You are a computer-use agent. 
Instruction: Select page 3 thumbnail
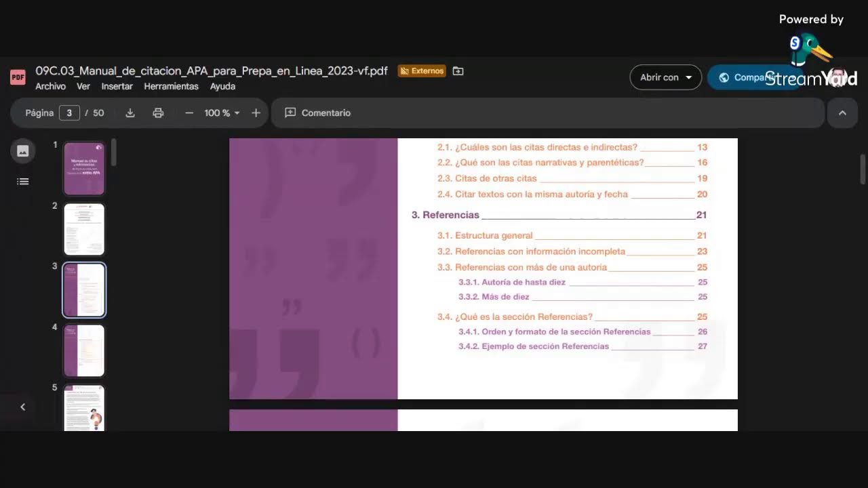84,290
